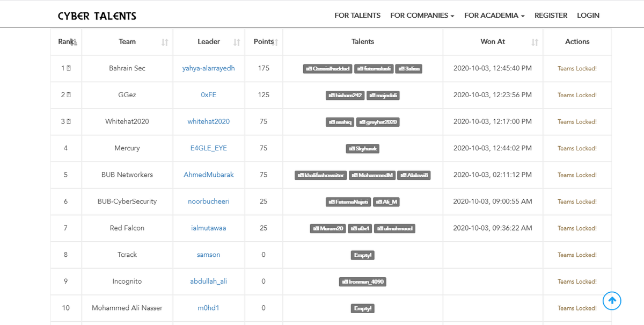Sort by Team column sort icon
Screen dimensions: 644x325
click(165, 42)
